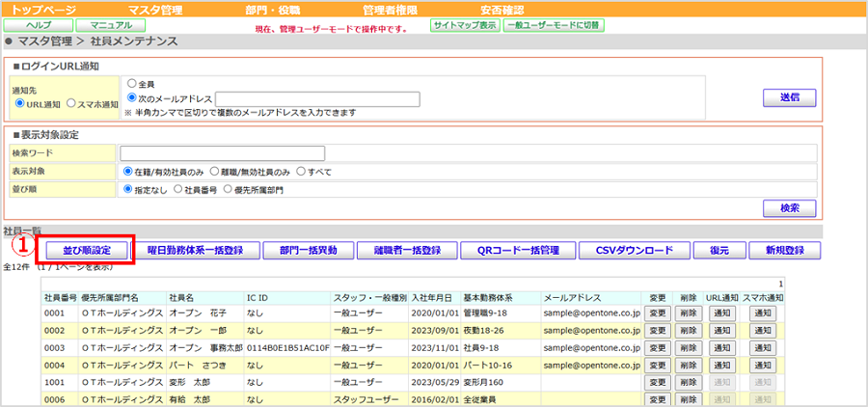This screenshot has width=868, height=407.
Task: Click name cell パート さつき
Action: click(197, 366)
